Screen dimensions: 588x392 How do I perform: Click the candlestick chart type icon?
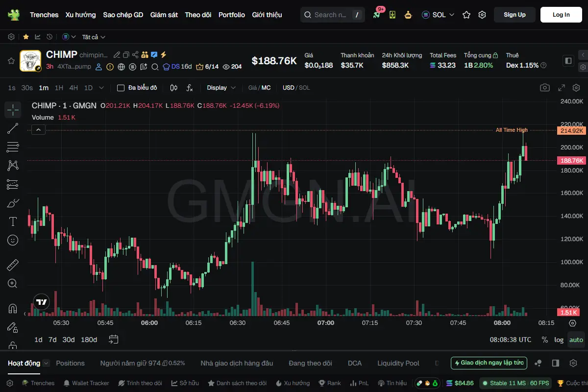coord(173,88)
